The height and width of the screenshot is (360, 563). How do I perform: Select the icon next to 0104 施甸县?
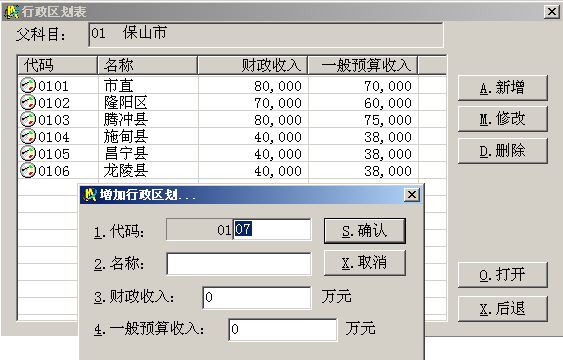[28, 136]
